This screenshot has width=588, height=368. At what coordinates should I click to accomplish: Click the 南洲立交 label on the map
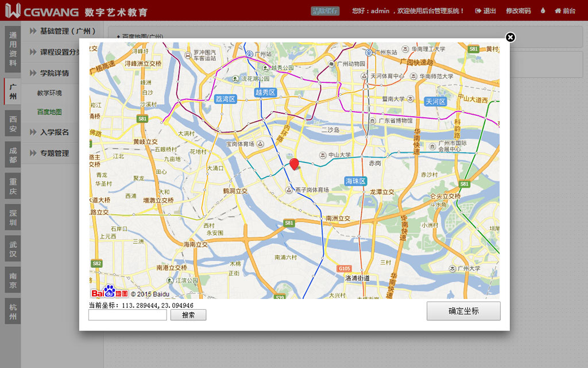click(338, 218)
